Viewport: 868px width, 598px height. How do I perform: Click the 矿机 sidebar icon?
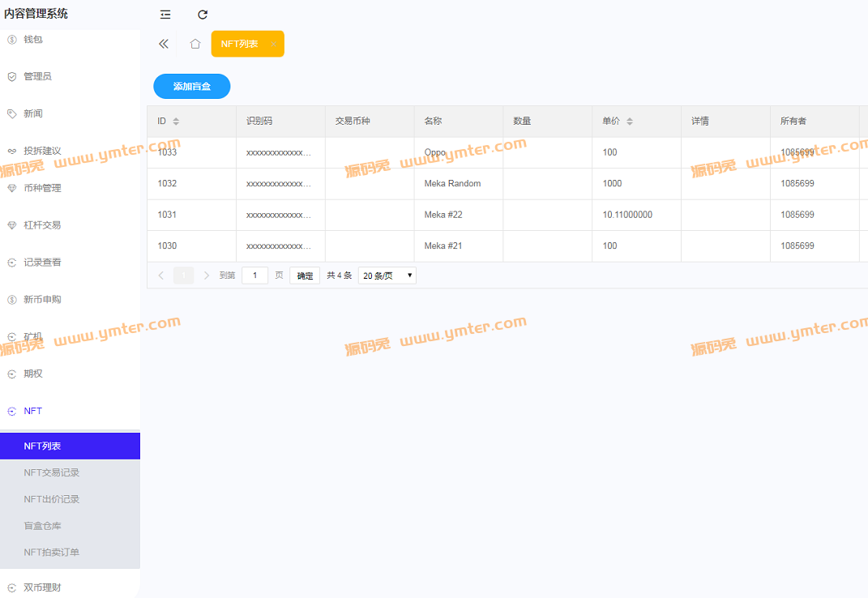coord(11,336)
